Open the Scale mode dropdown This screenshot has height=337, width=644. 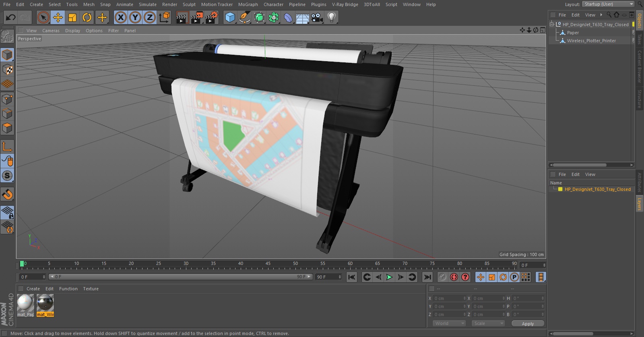coord(488,323)
